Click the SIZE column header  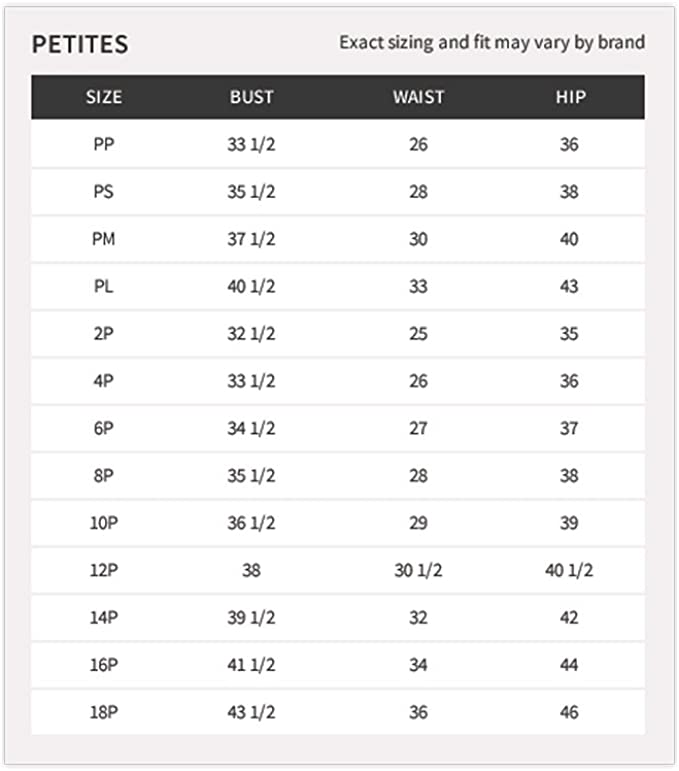click(103, 98)
